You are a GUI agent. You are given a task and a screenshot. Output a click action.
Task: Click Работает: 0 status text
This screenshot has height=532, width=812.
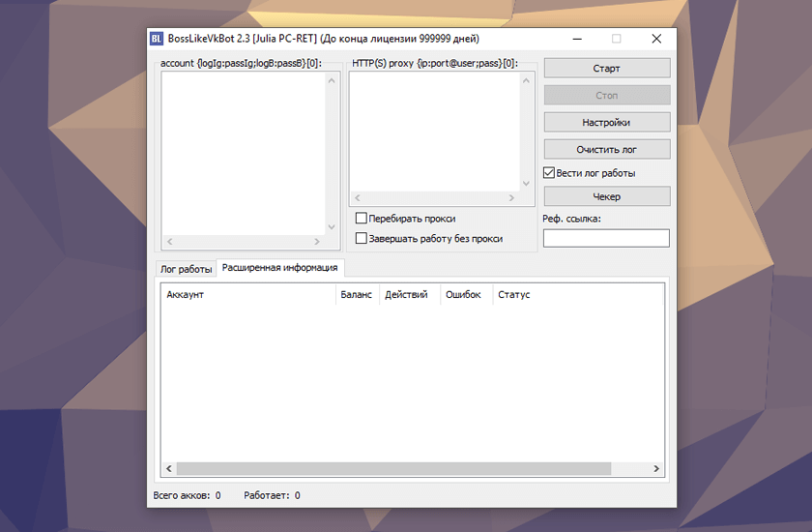click(x=272, y=495)
